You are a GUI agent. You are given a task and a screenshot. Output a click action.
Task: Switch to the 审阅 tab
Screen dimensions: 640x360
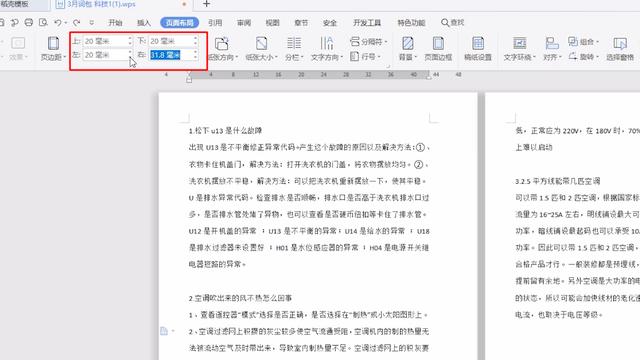coord(244,23)
